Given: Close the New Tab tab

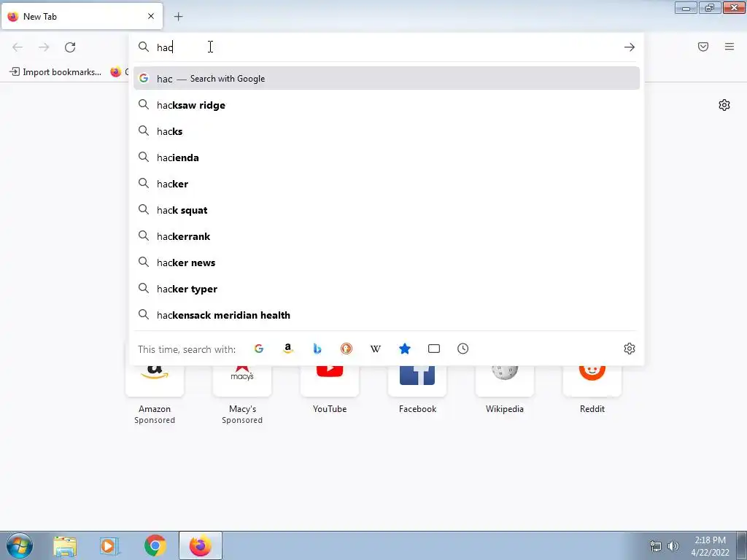Looking at the screenshot, I should coord(150,16).
